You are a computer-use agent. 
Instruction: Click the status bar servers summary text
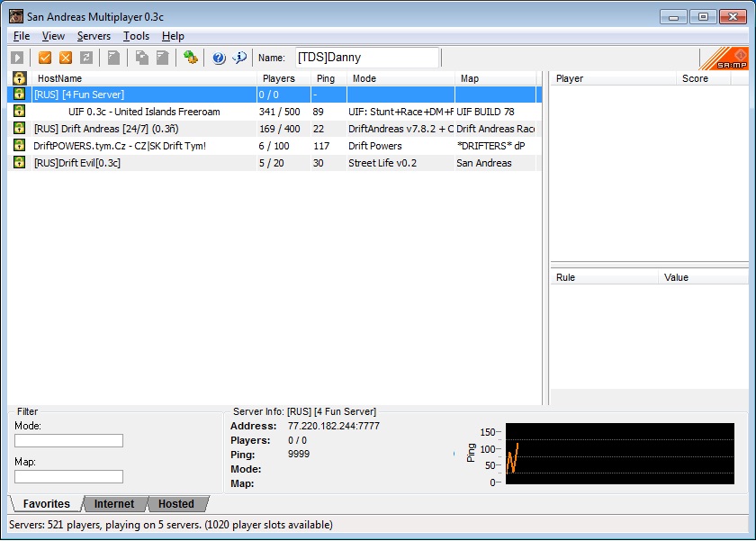click(x=171, y=525)
